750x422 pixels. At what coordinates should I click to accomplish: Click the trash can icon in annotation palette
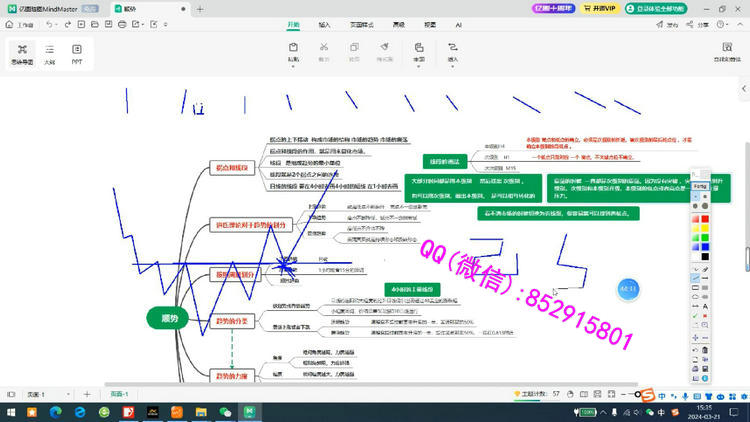[x=705, y=350]
